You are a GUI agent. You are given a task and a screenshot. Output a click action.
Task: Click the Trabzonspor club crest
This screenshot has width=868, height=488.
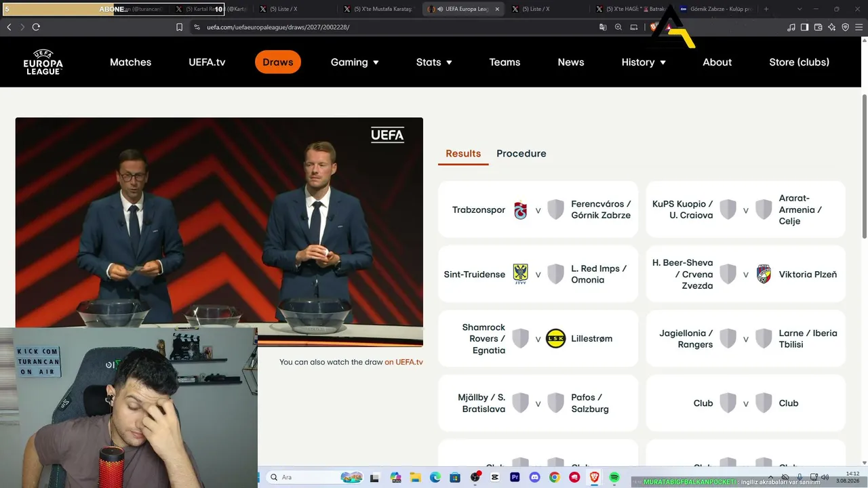pos(521,210)
